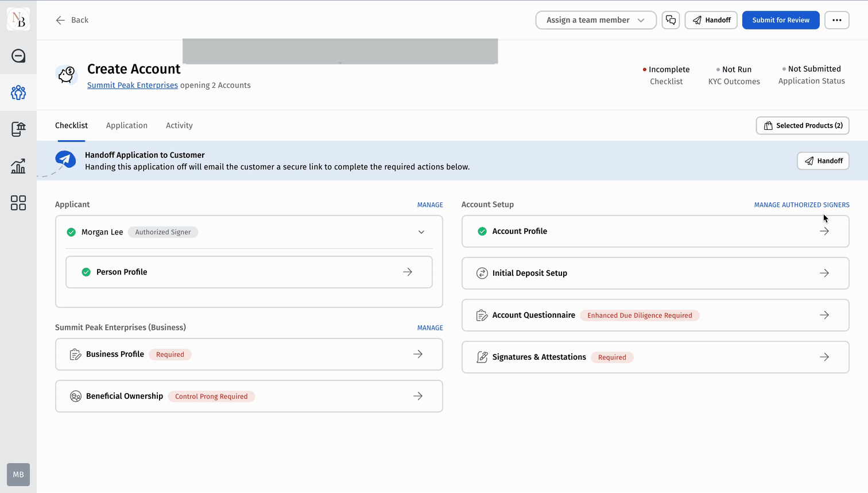Open the Summit Peak Enterprises link
This screenshot has height=493, width=868.
pos(133,85)
